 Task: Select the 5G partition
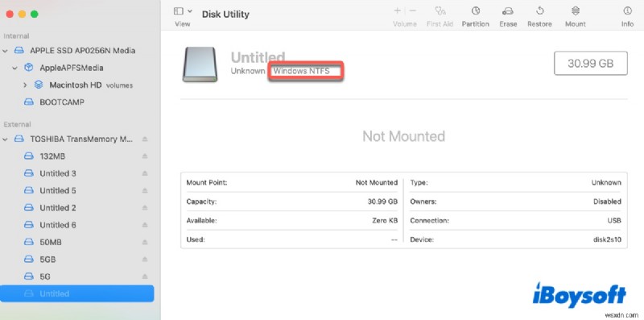click(45, 276)
